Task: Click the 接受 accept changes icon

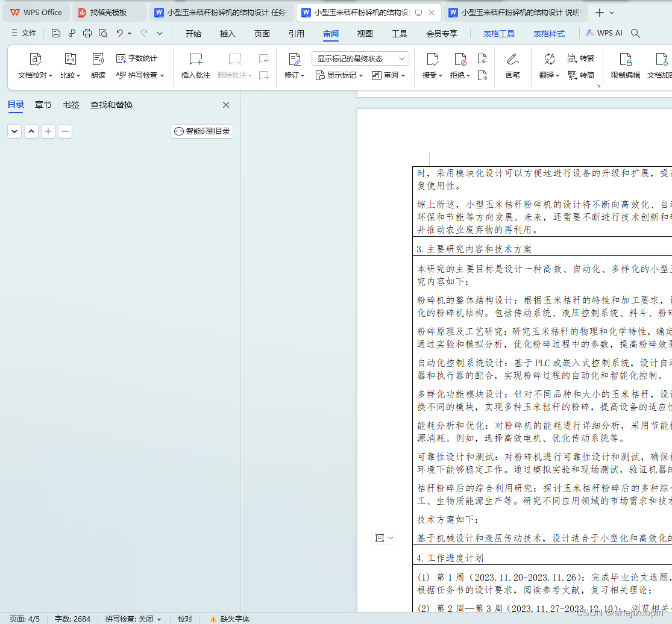Action: coord(432,59)
